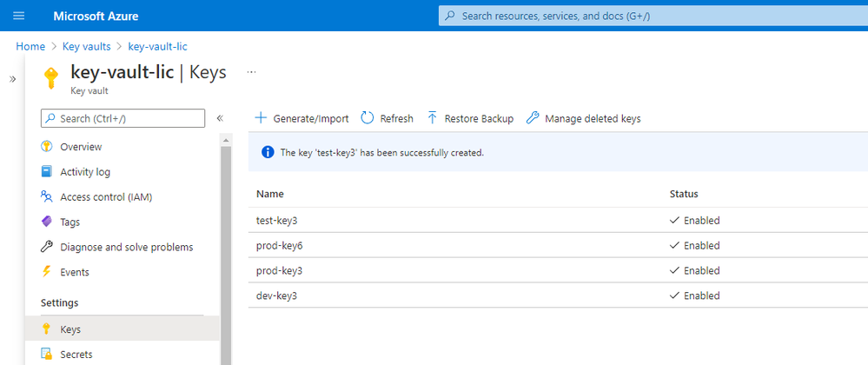868x365 pixels.
Task: Click the Access control (IAM) icon
Action: click(x=47, y=197)
